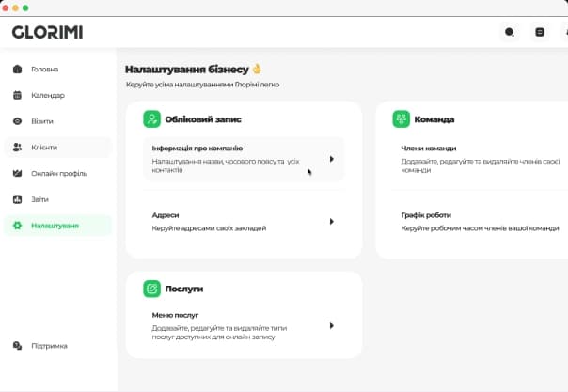This screenshot has width=568, height=392.
Task: Click the Онлайн профіль icon
Action: pos(17,174)
